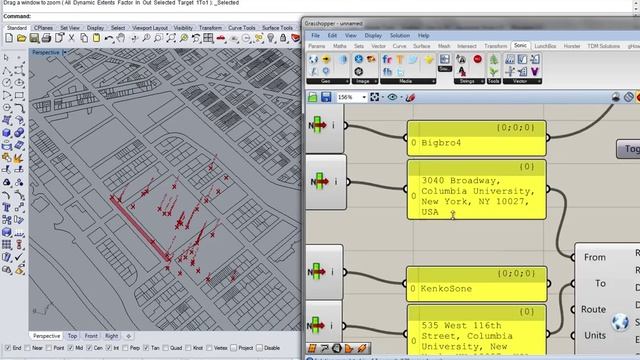Click the New file icon in Rhino toolbar
This screenshot has width=640, height=360.
click(9, 38)
